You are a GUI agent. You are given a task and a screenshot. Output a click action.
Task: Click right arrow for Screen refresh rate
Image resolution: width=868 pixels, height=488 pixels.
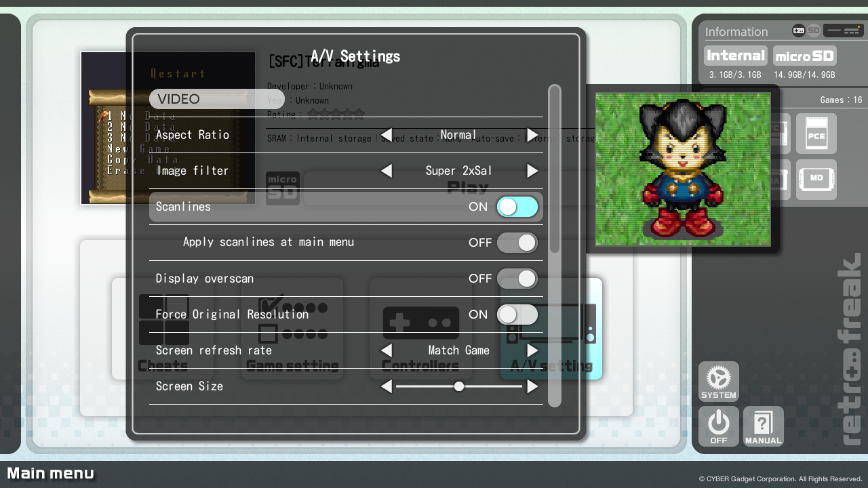(x=532, y=350)
